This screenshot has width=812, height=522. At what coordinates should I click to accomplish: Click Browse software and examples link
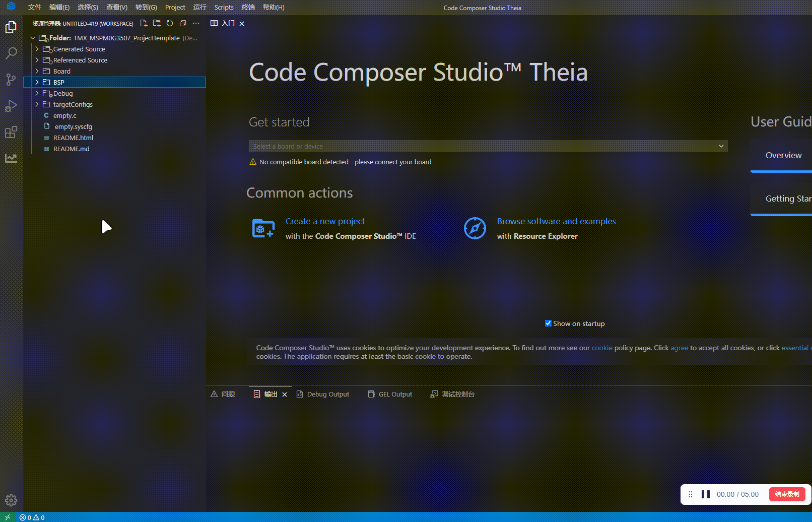tap(556, 221)
